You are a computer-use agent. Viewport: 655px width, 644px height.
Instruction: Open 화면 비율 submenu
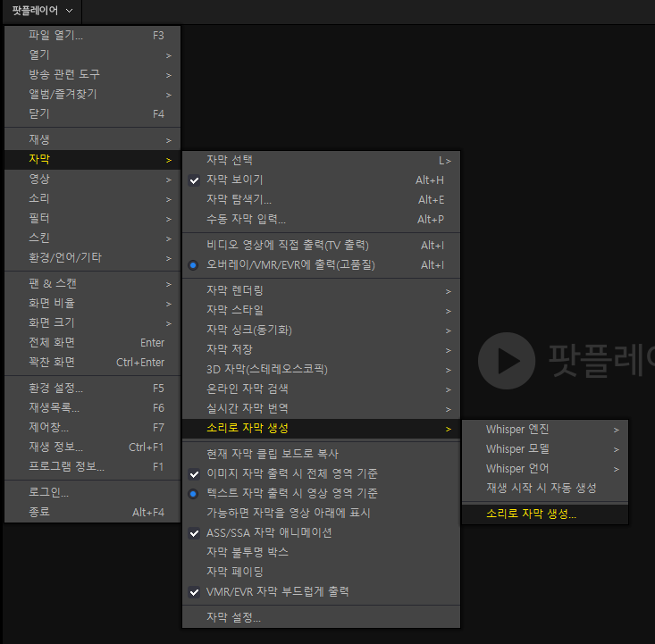click(x=92, y=303)
